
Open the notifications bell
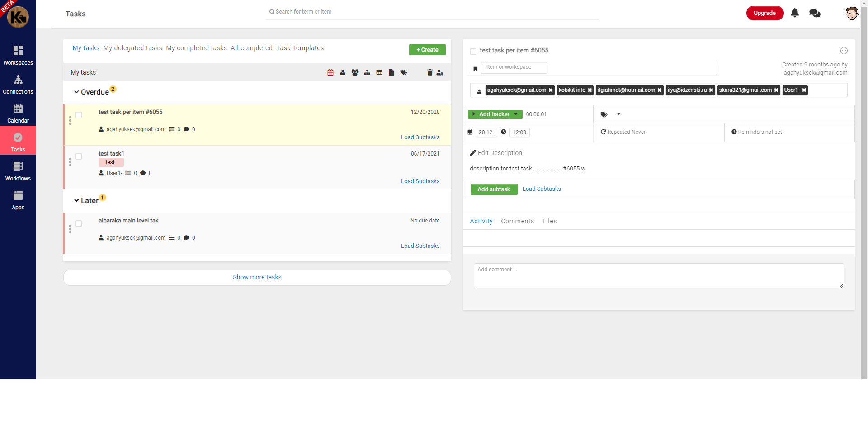(x=795, y=13)
